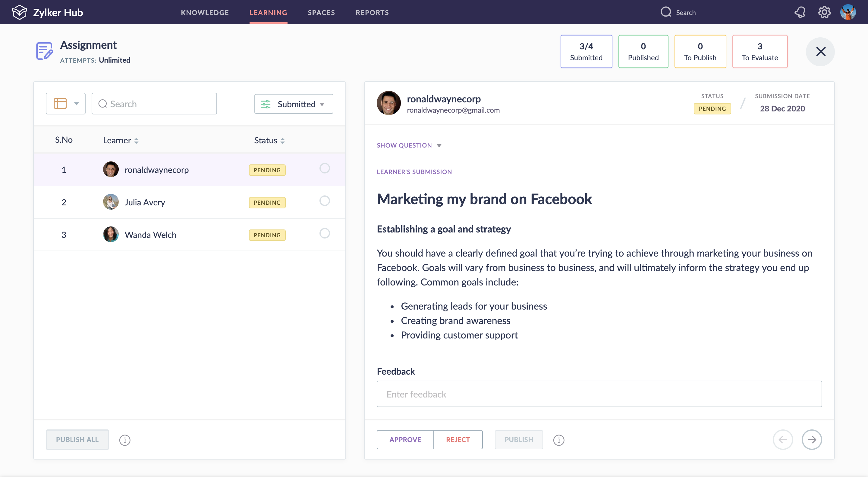Click the Zylker Hub logo icon
Image resolution: width=868 pixels, height=477 pixels.
pos(19,12)
